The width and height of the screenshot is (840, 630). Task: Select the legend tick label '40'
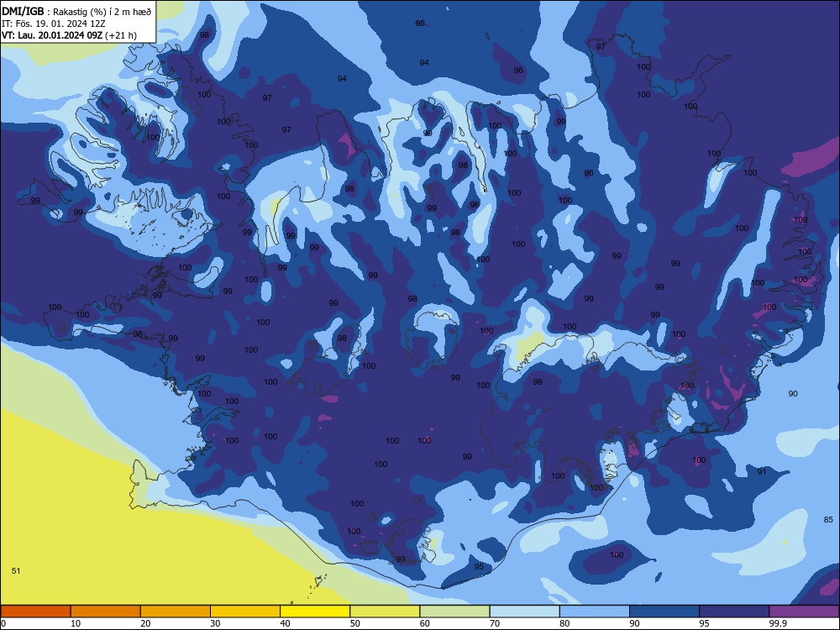[285, 623]
